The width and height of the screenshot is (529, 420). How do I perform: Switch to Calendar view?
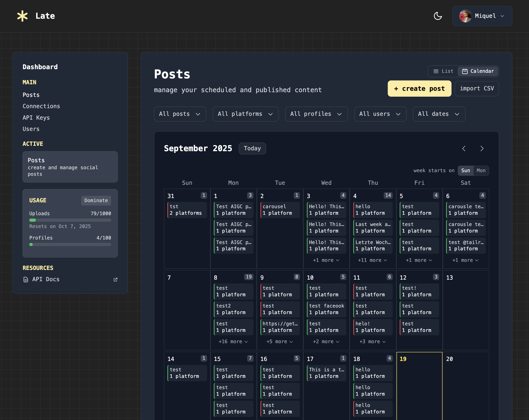click(x=478, y=71)
